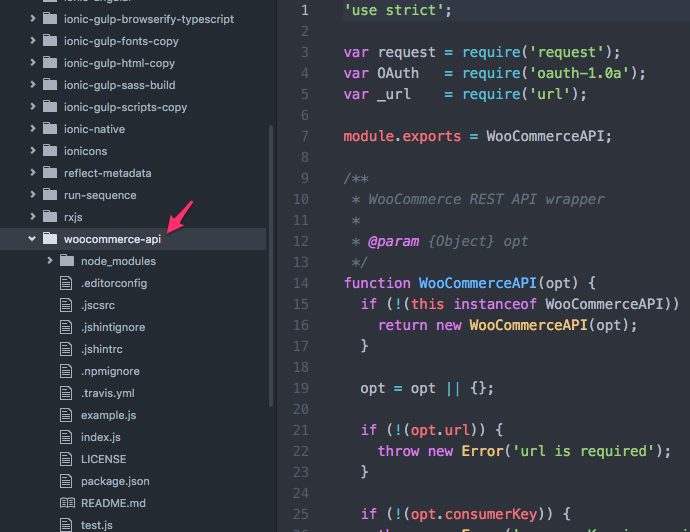690x532 pixels.
Task: Click the _url variable on line 5
Action: [x=393, y=94]
